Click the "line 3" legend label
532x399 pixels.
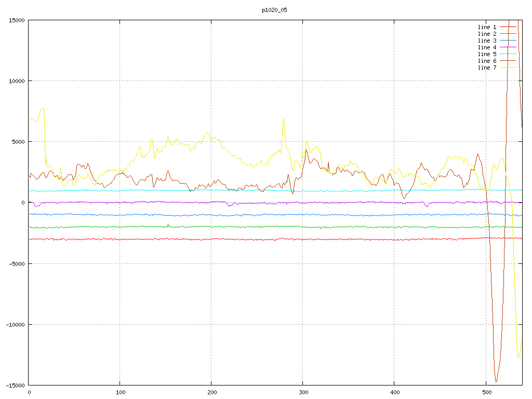coord(487,41)
